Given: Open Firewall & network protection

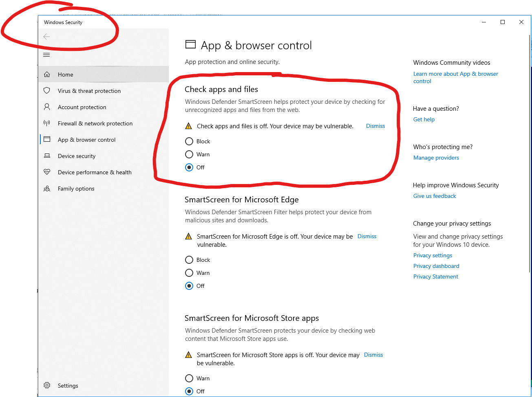Looking at the screenshot, I should [104, 123].
